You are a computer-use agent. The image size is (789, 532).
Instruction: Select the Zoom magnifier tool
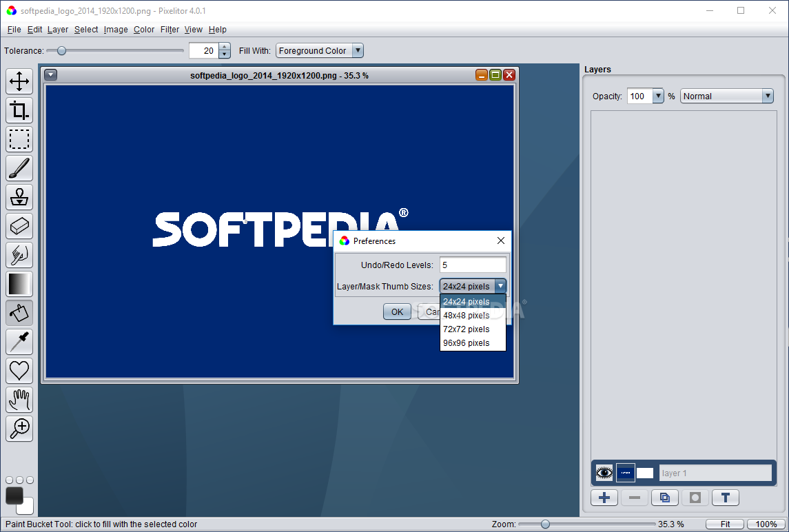pos(19,429)
